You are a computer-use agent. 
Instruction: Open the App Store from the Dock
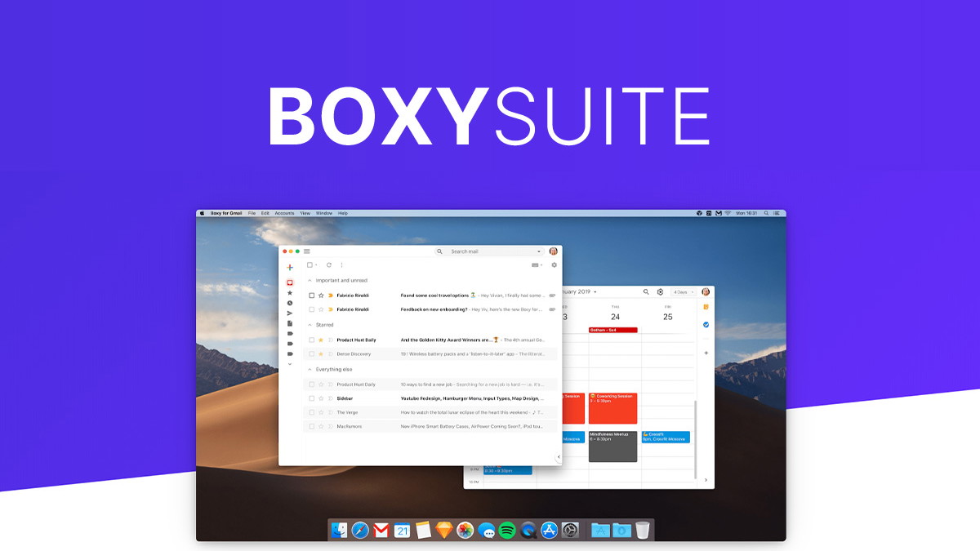[549, 531]
